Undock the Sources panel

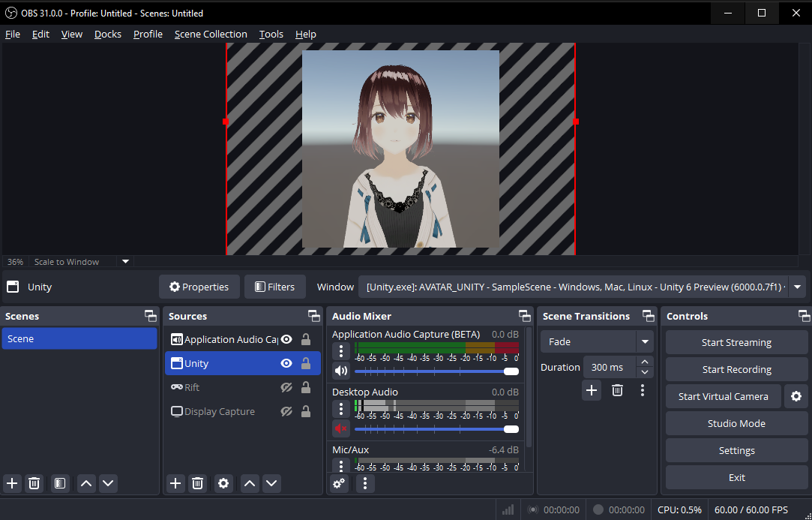[314, 316]
